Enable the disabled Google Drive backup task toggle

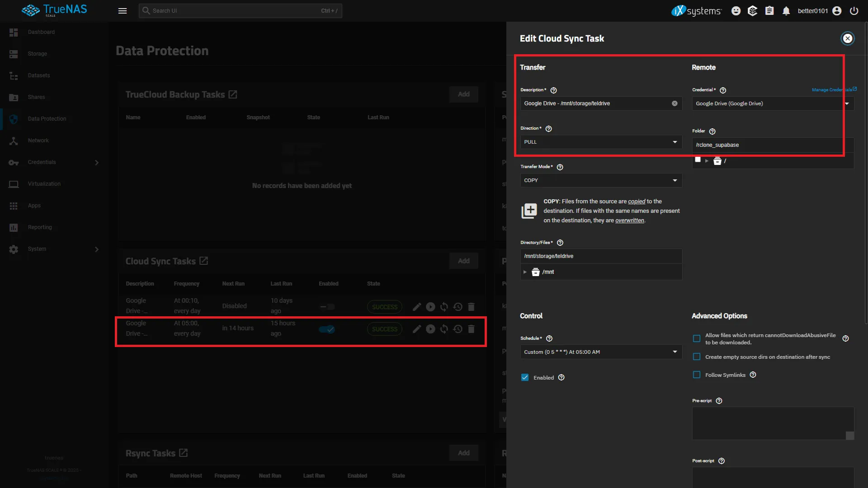point(327,306)
